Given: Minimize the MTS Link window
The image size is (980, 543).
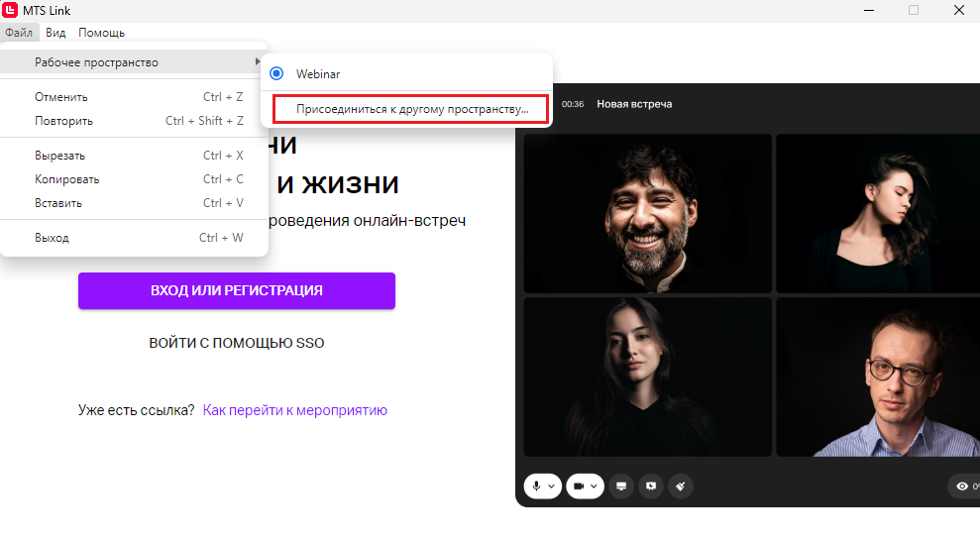Looking at the screenshot, I should (x=869, y=10).
